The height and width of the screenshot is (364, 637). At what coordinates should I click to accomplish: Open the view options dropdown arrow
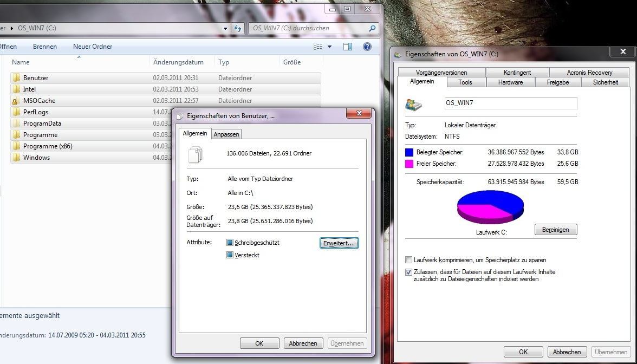(329, 47)
